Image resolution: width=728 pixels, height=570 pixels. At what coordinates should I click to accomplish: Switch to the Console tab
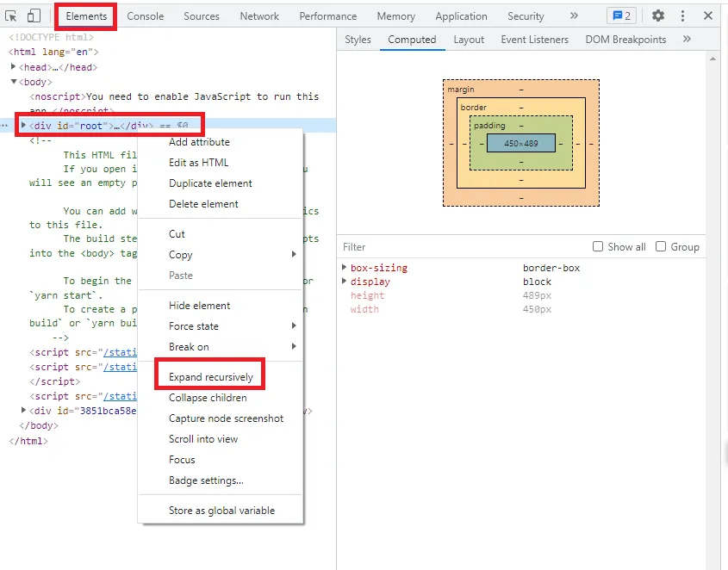click(146, 16)
